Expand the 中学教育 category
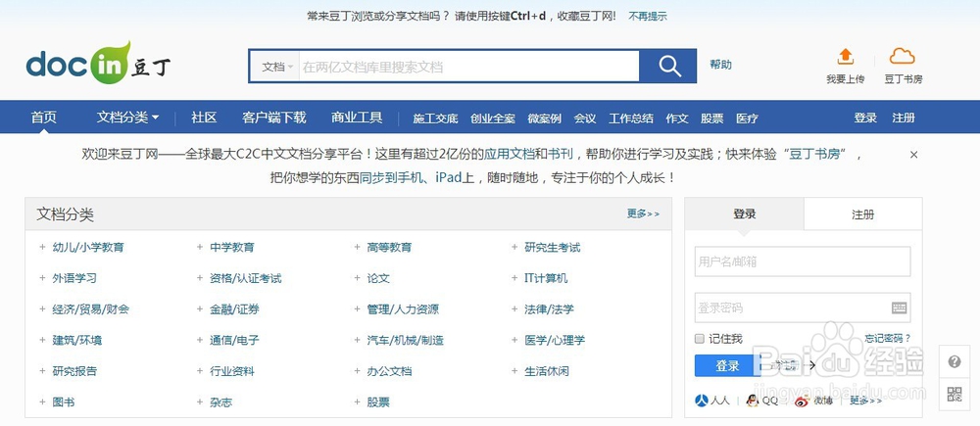The image size is (980, 426). [200, 248]
